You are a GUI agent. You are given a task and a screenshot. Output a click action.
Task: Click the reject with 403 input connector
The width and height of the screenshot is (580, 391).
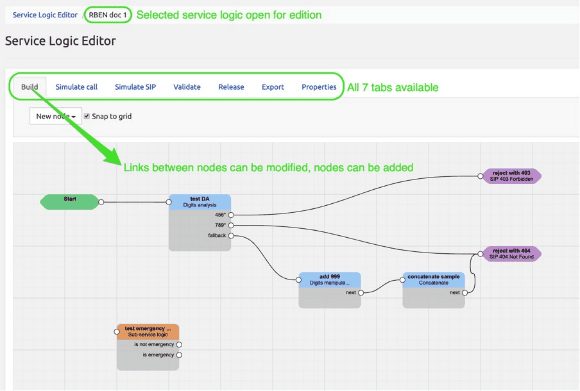(x=480, y=176)
